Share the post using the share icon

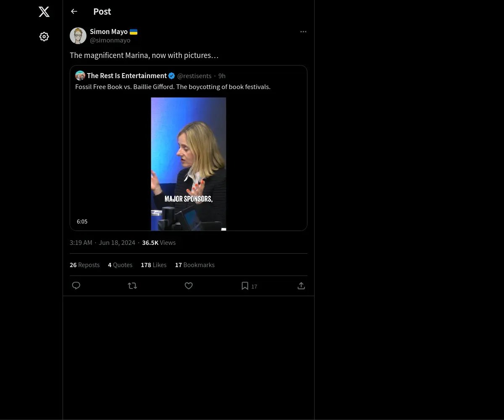click(301, 286)
